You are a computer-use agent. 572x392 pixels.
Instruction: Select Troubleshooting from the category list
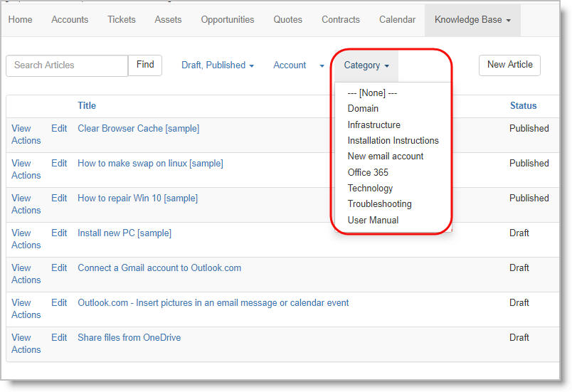(x=379, y=204)
